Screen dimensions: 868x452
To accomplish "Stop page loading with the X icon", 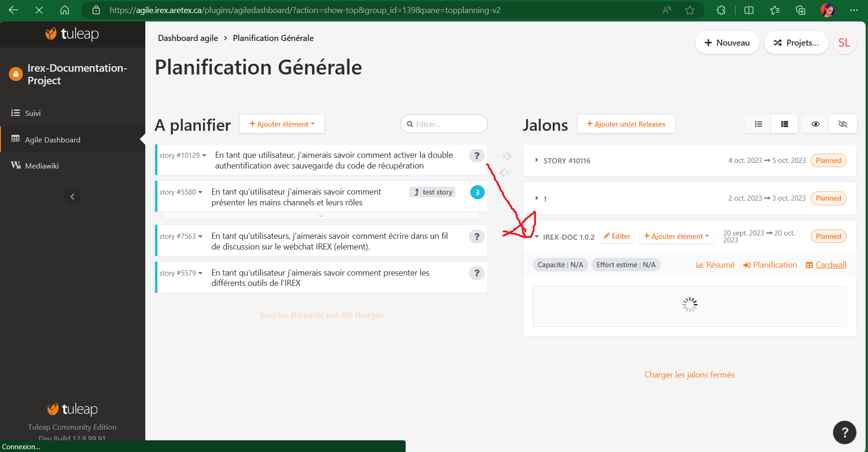I will (39, 10).
